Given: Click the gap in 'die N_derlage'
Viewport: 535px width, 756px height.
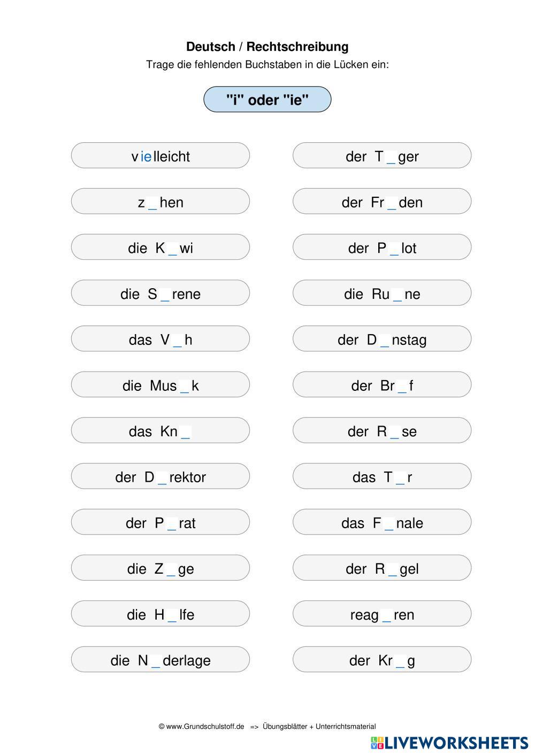Looking at the screenshot, I should 156,661.
